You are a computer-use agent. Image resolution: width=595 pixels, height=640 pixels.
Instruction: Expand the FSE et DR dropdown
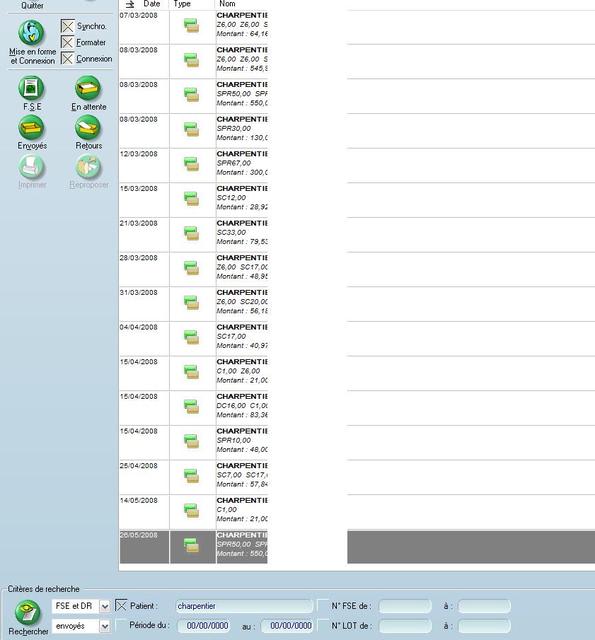(105, 607)
